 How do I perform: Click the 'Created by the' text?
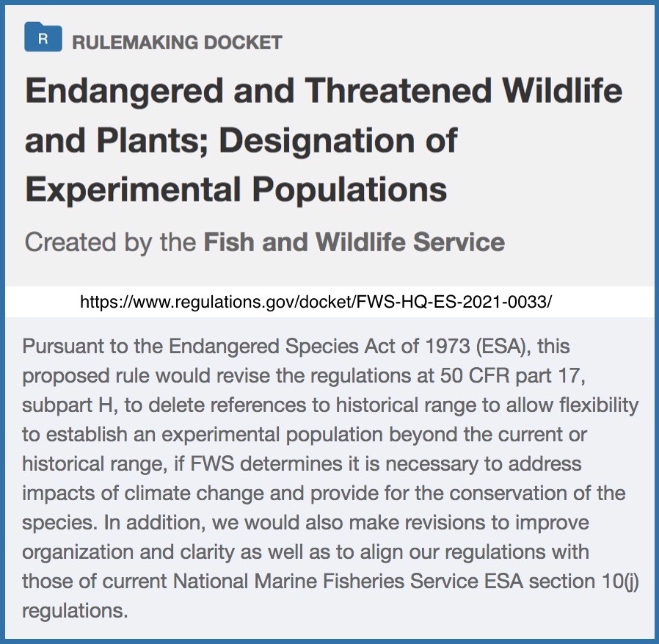click(x=110, y=243)
